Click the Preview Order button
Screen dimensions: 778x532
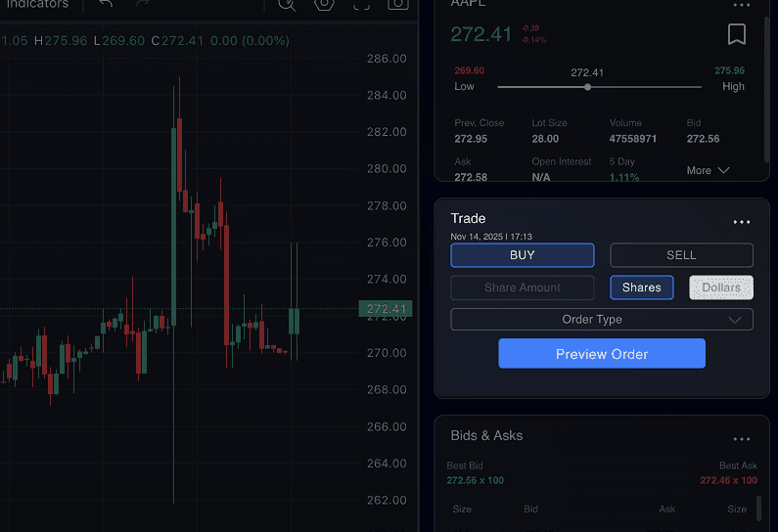(602, 353)
